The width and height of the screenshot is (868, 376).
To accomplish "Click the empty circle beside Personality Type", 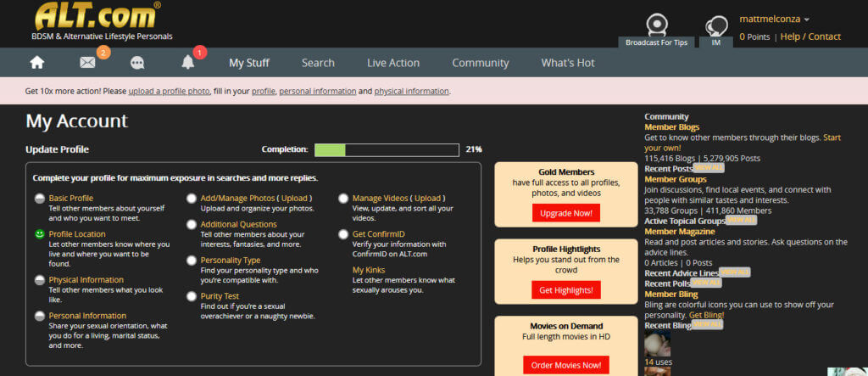I will pos(192,260).
